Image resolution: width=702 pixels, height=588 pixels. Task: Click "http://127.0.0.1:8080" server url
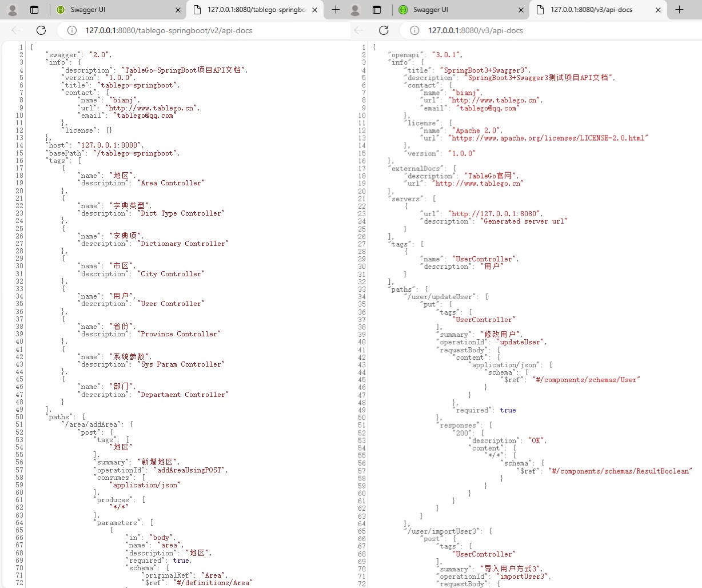point(494,214)
